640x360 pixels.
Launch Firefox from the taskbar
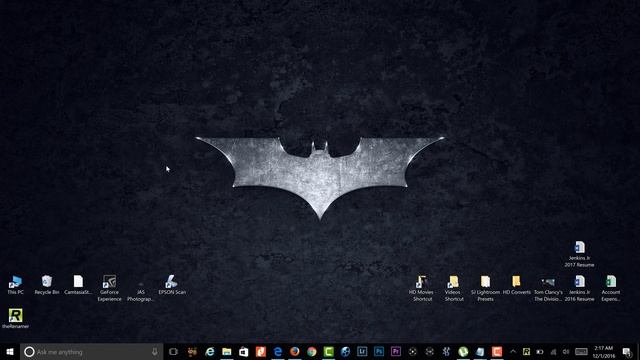[294, 351]
